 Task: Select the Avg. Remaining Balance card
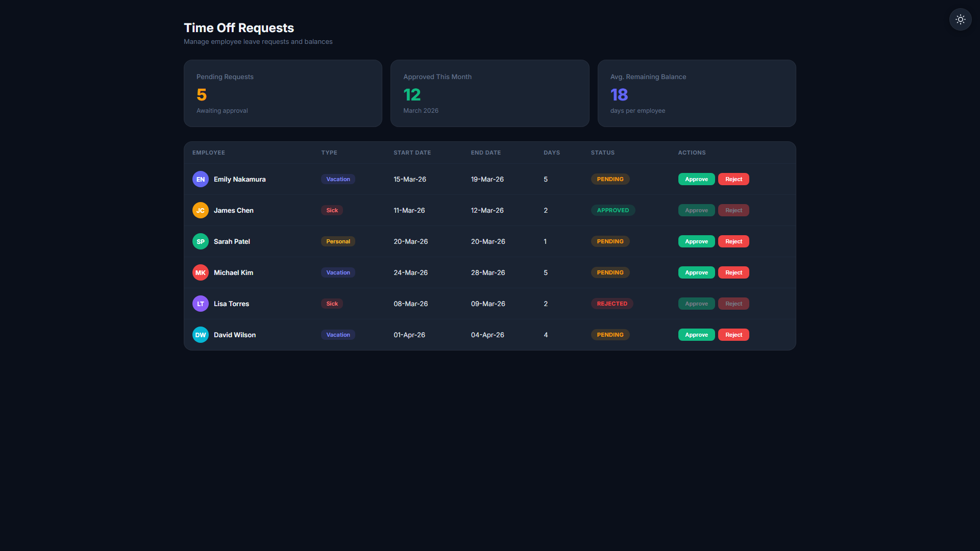[697, 93]
